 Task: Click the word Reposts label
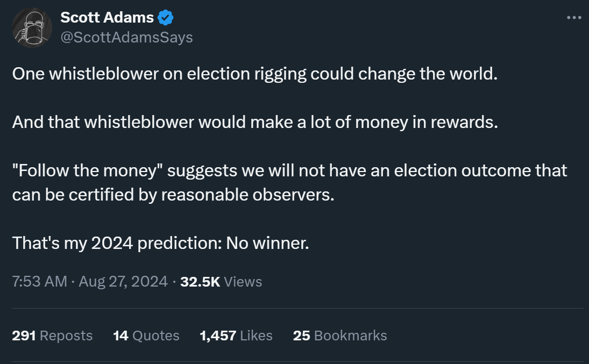(x=66, y=336)
